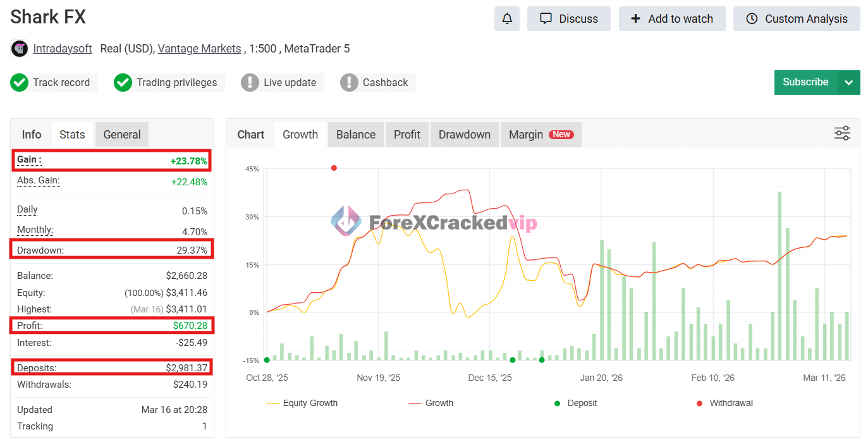Open the Custom Analysis options

pos(797,19)
